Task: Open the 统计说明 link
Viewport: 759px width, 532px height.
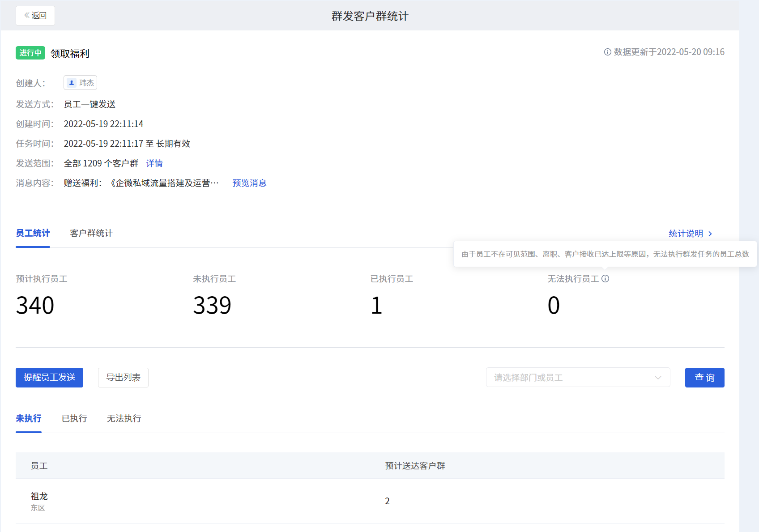Action: [x=686, y=234]
